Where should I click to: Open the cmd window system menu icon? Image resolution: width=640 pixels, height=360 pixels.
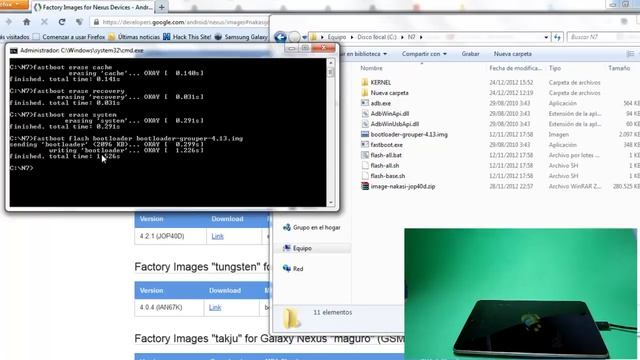coord(14,51)
